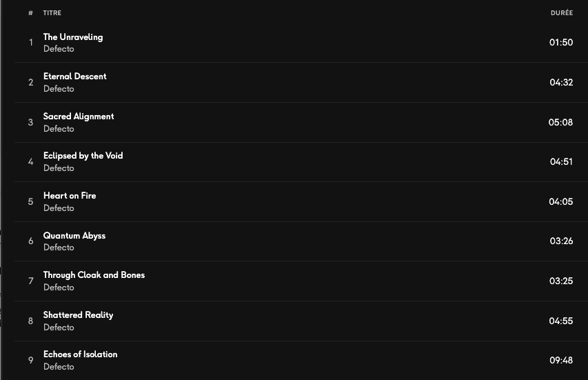This screenshot has height=380, width=588.
Task: Click track number 1 in the list
Action: click(31, 43)
